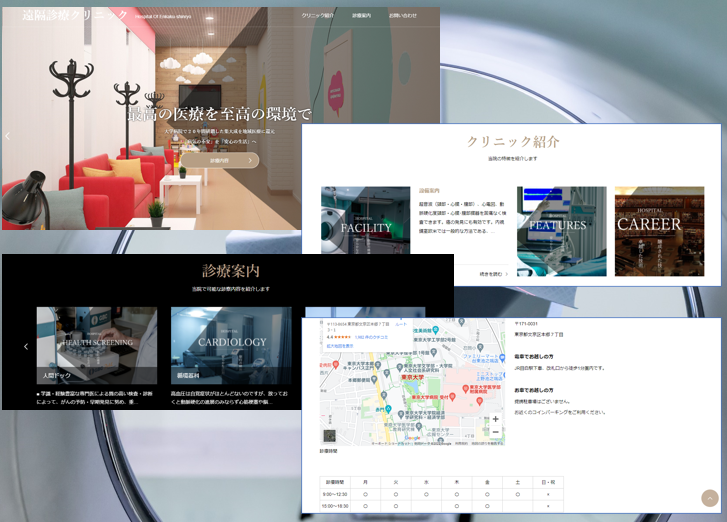Open お問い合わせ in the top navigation
727x522 pixels.
coord(402,15)
